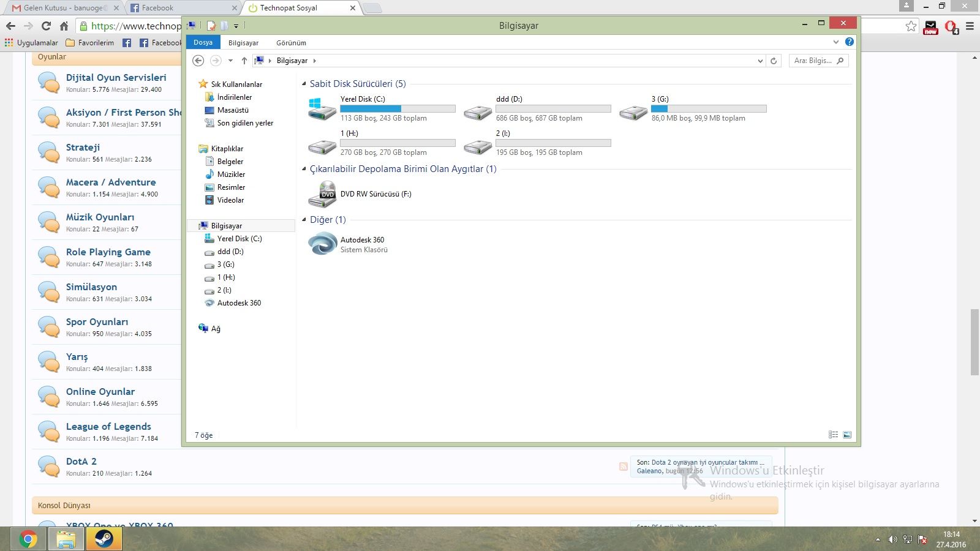Select the DVD RW Sürücüsü (F:) icon
Image resolution: width=980 pixels, height=551 pixels.
coord(322,194)
